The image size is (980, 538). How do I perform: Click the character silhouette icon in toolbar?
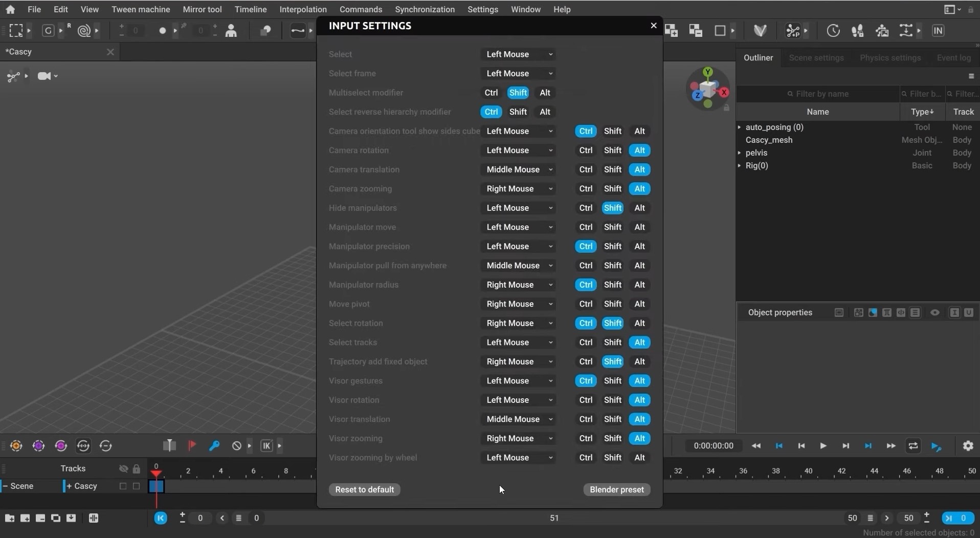(231, 31)
